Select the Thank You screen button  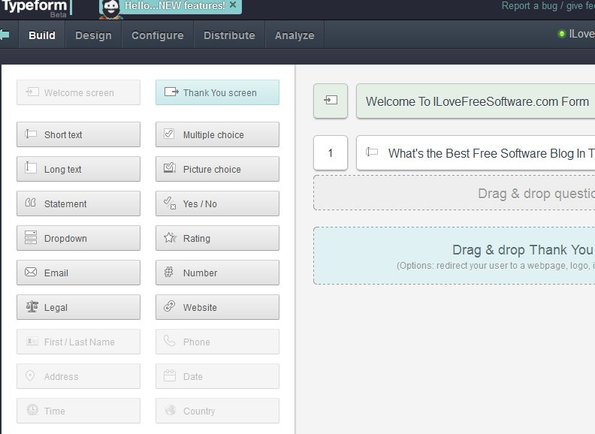click(217, 92)
